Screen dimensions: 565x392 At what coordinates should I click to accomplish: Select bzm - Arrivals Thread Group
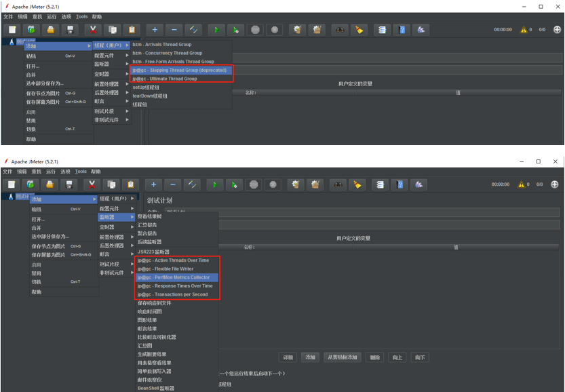[181, 44]
